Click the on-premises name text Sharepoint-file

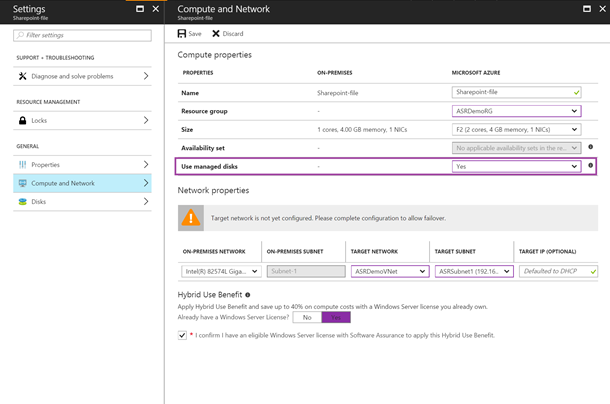click(x=338, y=93)
